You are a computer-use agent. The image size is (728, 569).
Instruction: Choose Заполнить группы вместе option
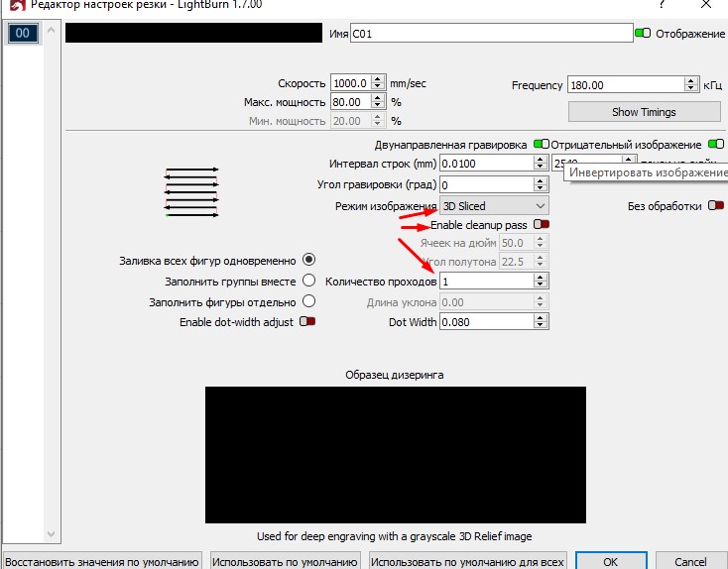coord(308,282)
